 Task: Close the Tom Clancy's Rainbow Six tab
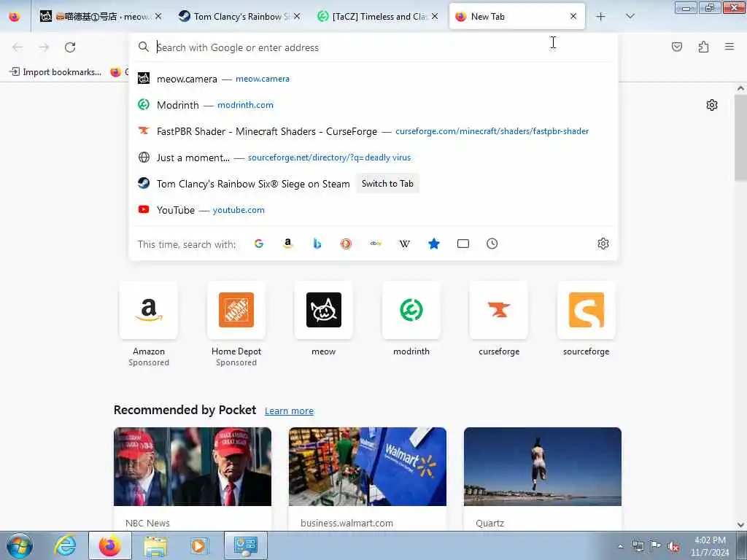pyautogui.click(x=297, y=16)
